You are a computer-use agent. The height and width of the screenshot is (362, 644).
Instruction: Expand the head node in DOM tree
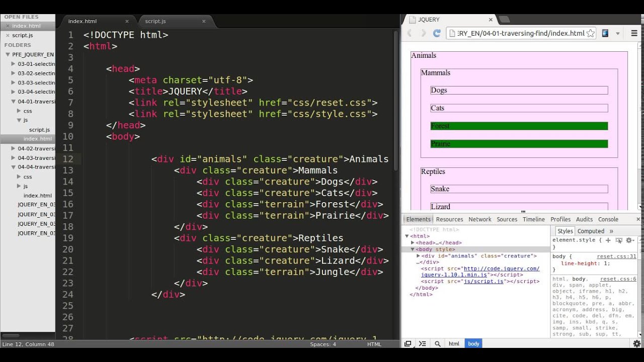[x=413, y=243]
